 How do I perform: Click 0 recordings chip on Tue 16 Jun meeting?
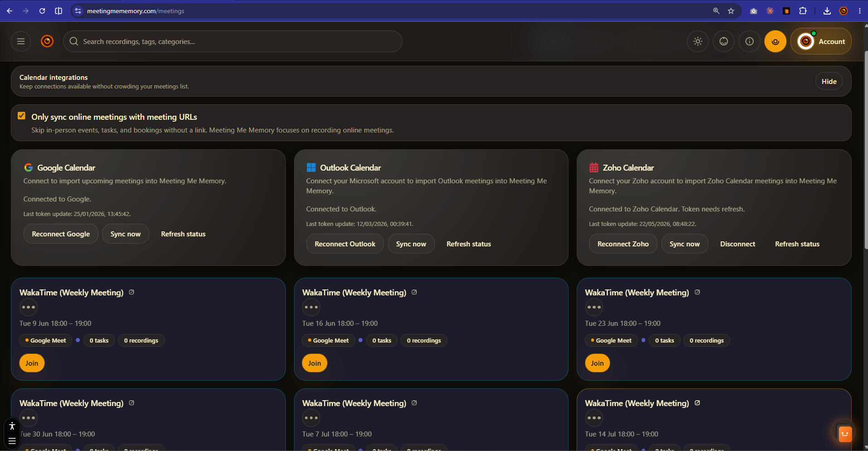[x=424, y=340]
